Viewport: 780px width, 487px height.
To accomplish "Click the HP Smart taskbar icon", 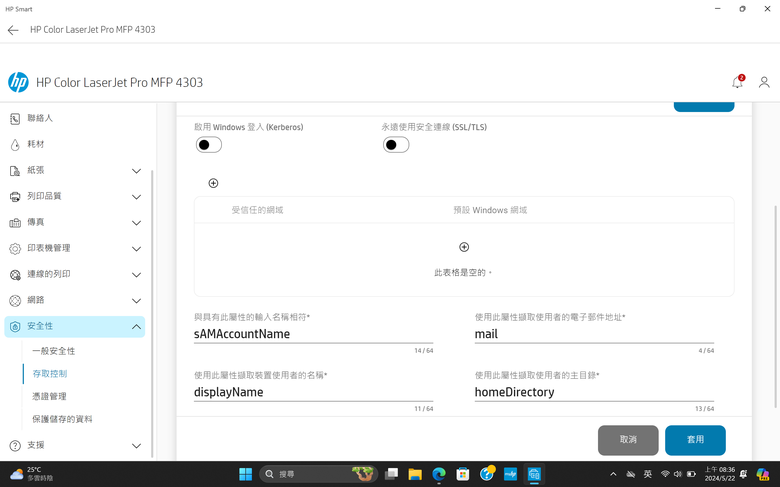I will coord(534,474).
